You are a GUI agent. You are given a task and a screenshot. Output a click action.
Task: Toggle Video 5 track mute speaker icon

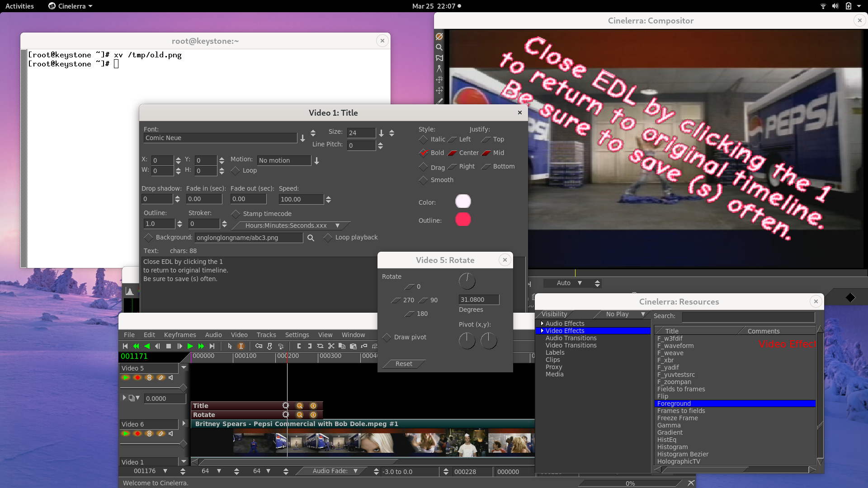point(171,377)
